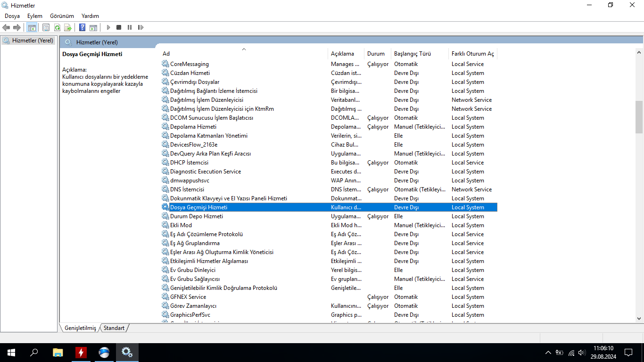Click the gear icon beside CoreMessaging

[x=165, y=64]
